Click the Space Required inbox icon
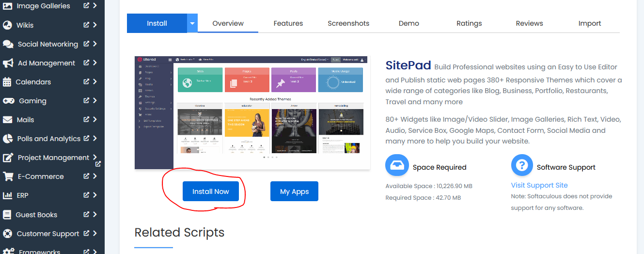Viewport: 644px width, 254px height. 397,165
